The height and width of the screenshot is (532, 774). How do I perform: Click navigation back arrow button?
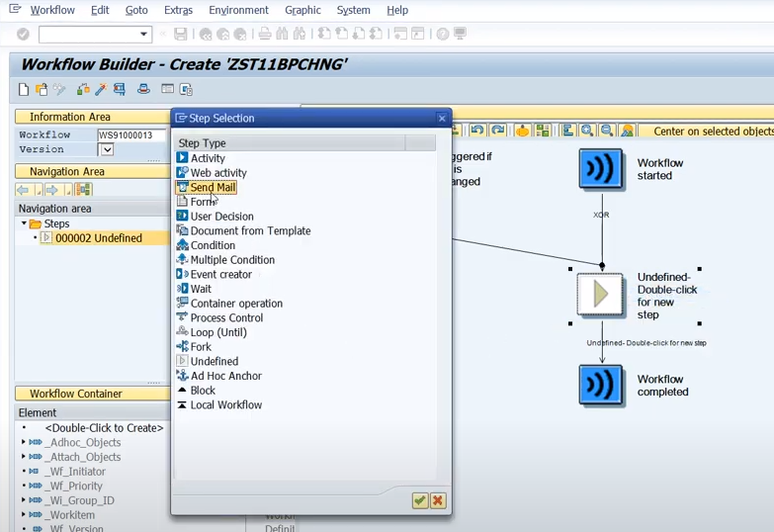coord(23,190)
